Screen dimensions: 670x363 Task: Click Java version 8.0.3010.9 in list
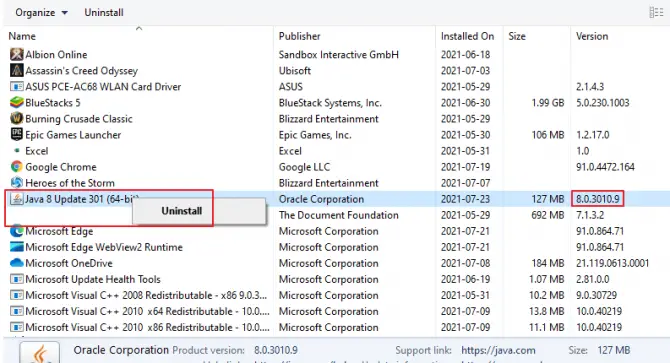tap(597, 199)
